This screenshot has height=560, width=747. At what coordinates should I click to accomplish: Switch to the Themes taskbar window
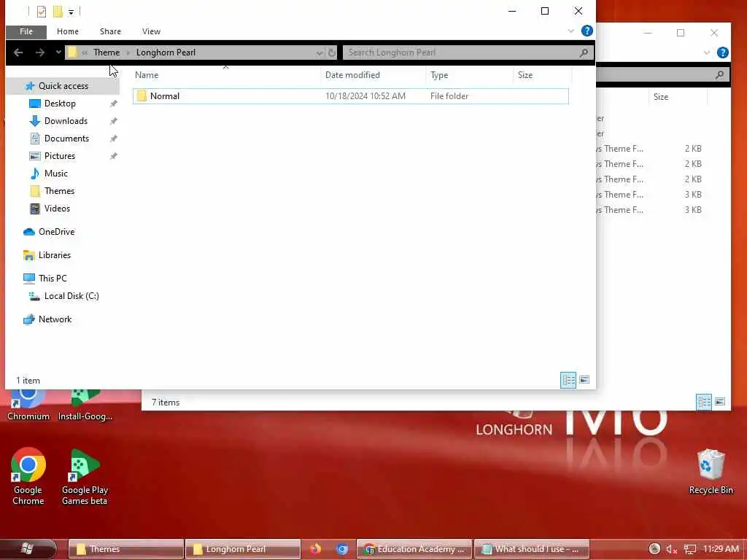(x=126, y=550)
